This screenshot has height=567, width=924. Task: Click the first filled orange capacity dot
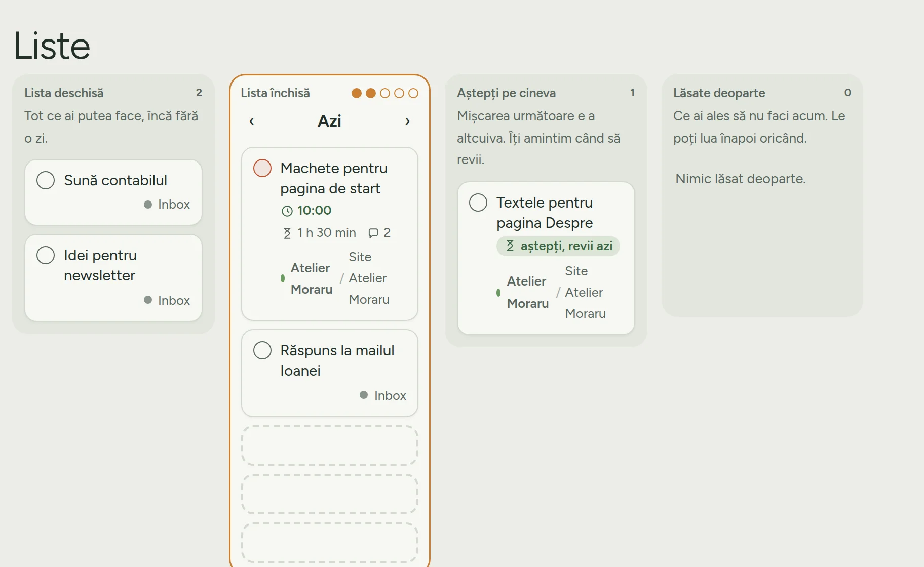point(357,93)
